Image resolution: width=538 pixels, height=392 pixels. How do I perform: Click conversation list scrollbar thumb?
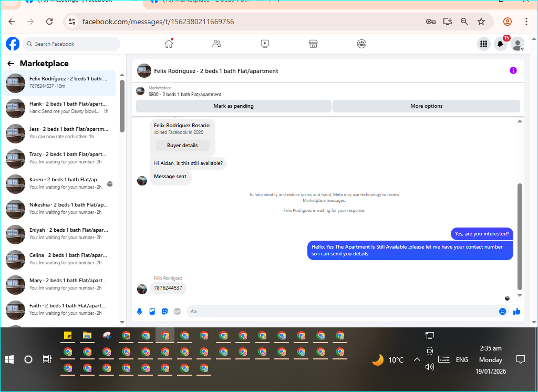[122, 106]
